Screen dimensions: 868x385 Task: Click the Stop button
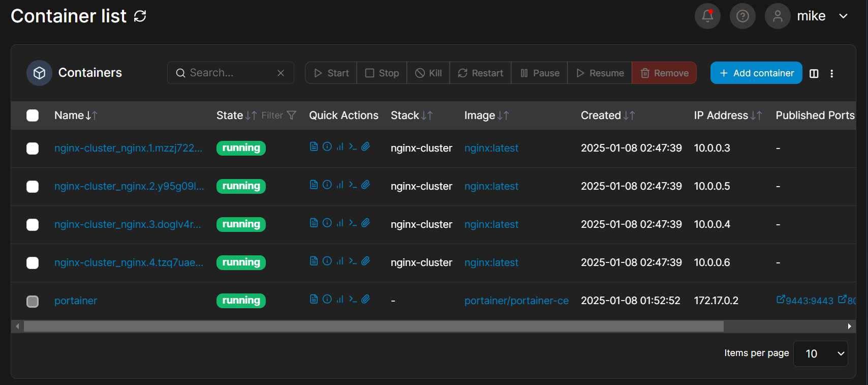pyautogui.click(x=382, y=73)
